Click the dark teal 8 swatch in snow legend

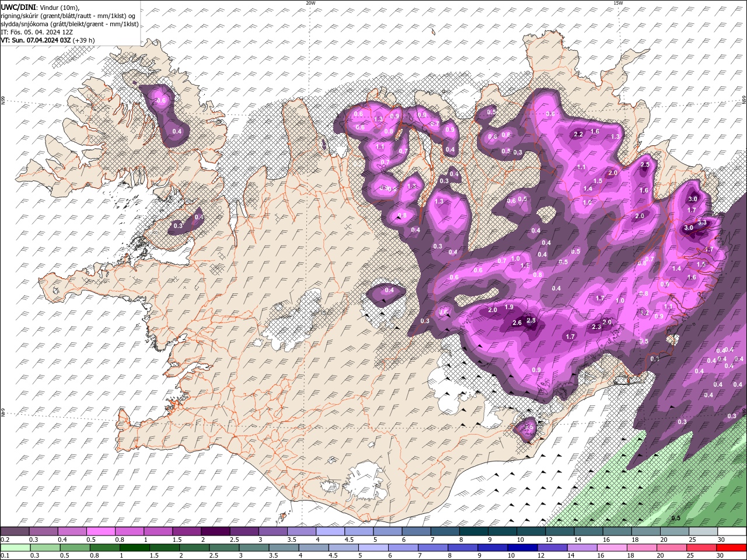click(x=473, y=531)
